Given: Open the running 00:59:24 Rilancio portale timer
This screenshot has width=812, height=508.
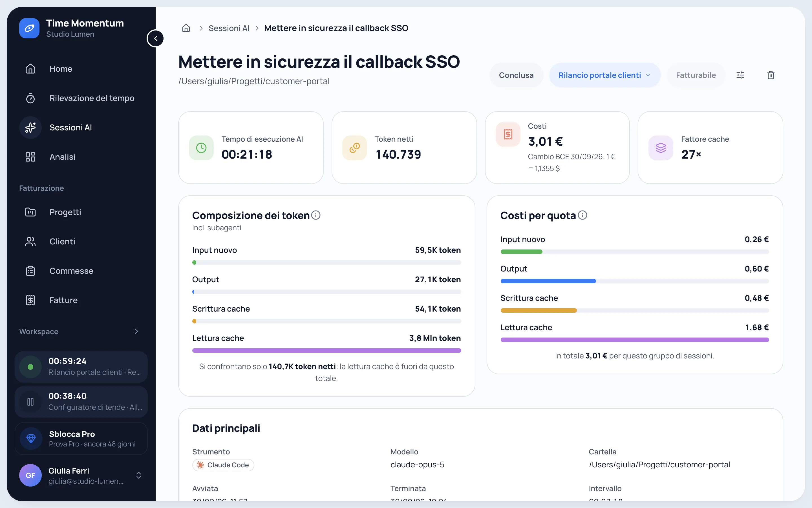Looking at the screenshot, I should pos(81,367).
